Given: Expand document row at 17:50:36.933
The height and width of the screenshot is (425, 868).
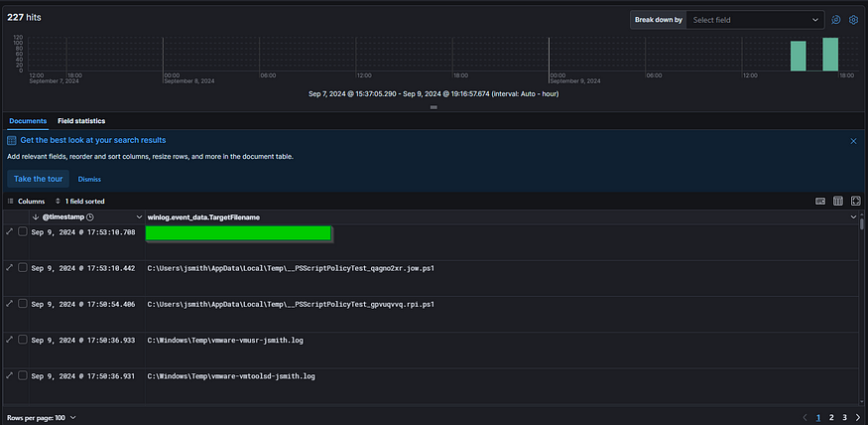Looking at the screenshot, I should pos(9,340).
